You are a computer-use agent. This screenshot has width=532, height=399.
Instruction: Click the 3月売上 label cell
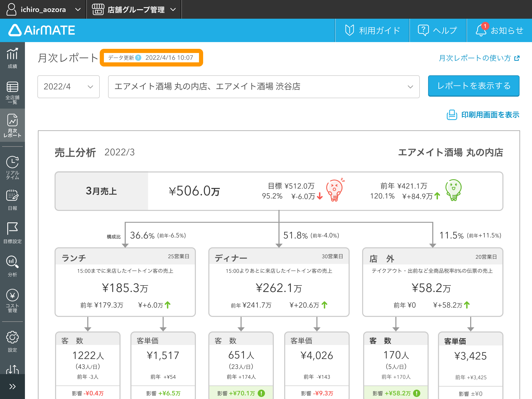point(102,191)
